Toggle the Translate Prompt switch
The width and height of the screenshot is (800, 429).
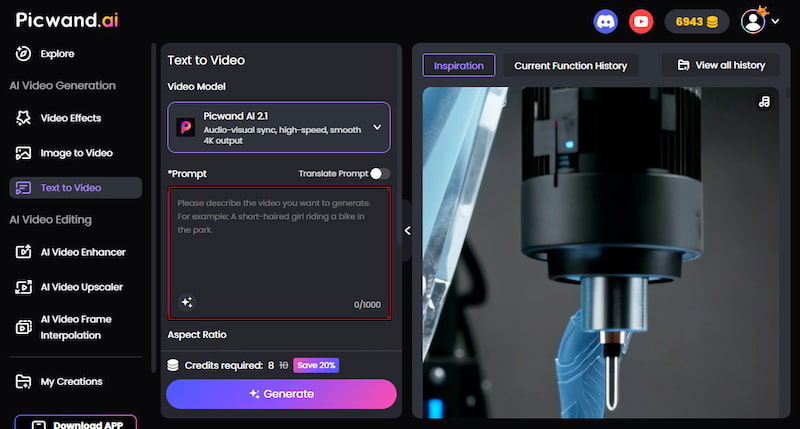(x=379, y=174)
